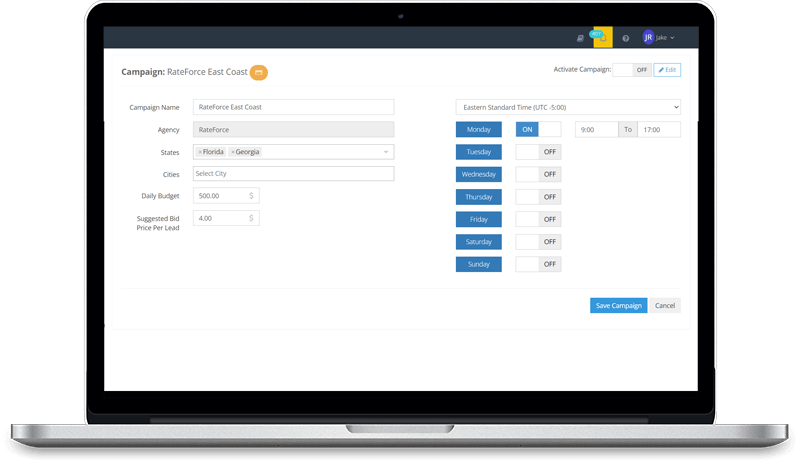Image resolution: width=800 pixels, height=462 pixels.
Task: Focus the Select City input
Action: click(293, 174)
